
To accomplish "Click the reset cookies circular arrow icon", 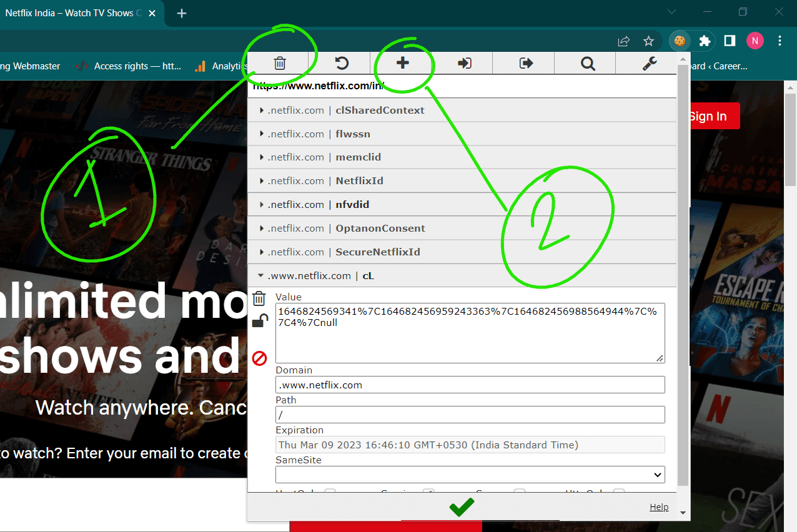I will pyautogui.click(x=342, y=63).
